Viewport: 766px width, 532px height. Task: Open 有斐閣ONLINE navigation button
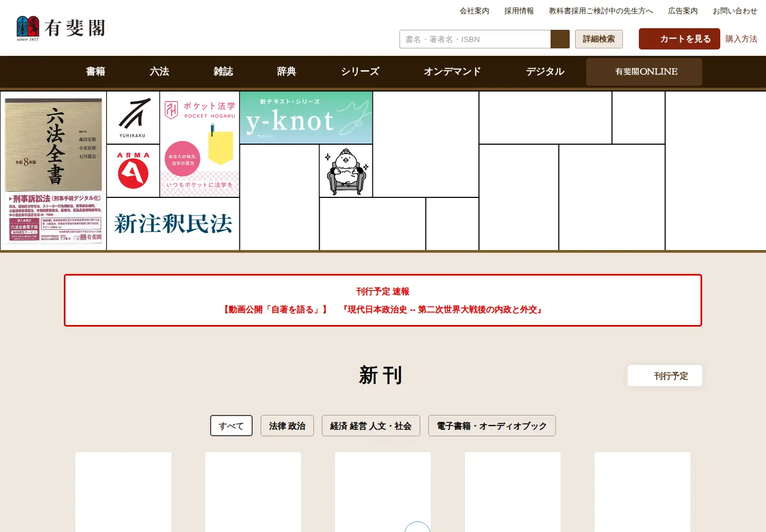click(644, 72)
